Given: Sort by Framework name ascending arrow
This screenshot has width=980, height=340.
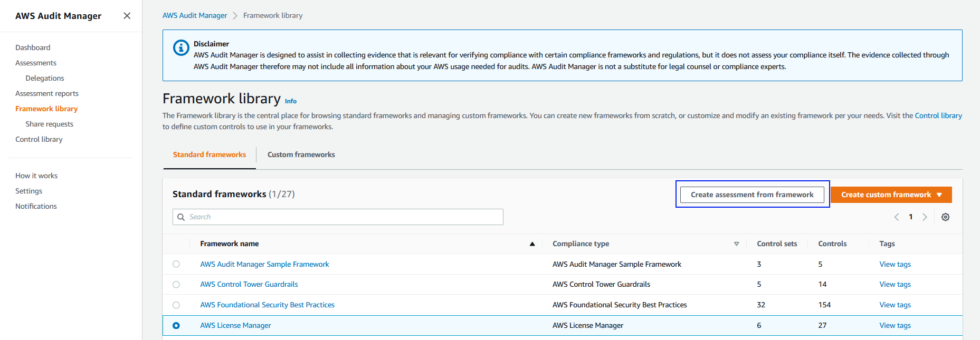Looking at the screenshot, I should click(532, 244).
